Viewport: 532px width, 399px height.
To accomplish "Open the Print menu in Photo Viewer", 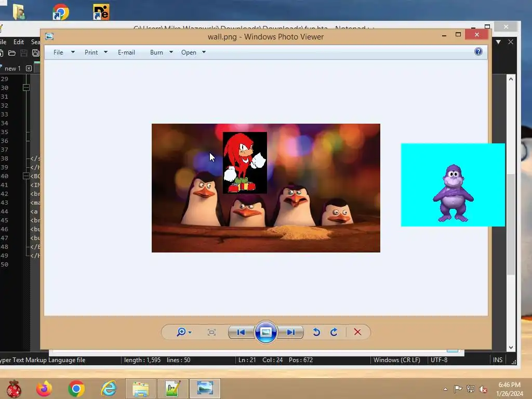I will (91, 52).
